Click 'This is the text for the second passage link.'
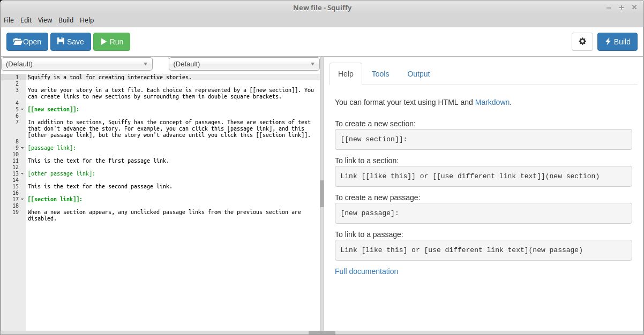Viewport: 644px width, 335px height. 100,186
